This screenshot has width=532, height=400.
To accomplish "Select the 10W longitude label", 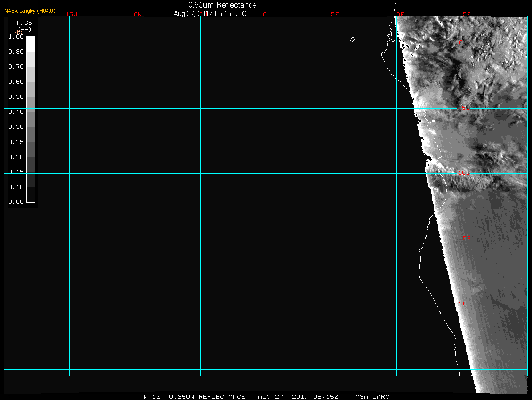I will click(x=136, y=14).
